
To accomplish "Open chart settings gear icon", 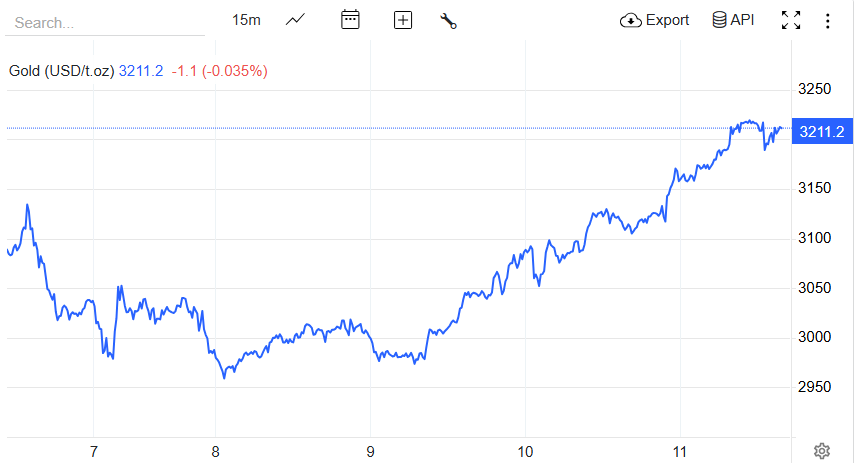I will (822, 451).
